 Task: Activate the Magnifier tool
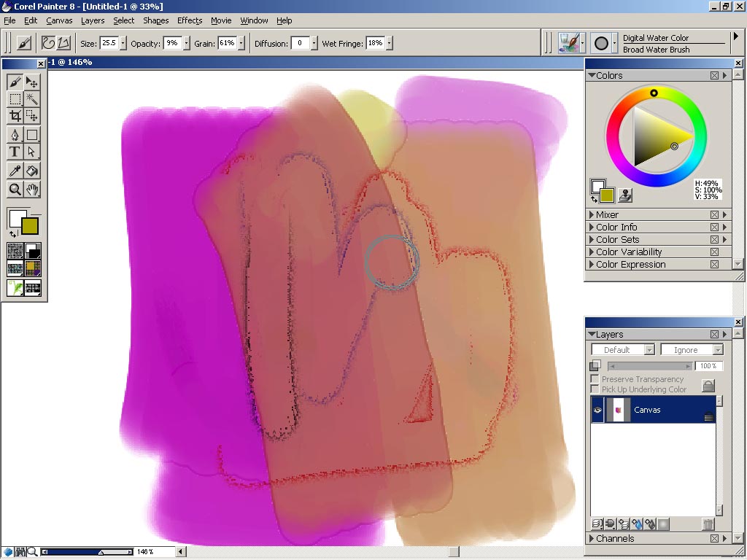pyautogui.click(x=15, y=190)
